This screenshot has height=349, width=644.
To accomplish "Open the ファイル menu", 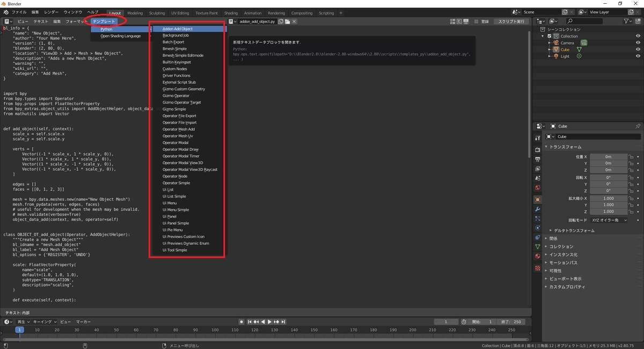I will 19,12.
